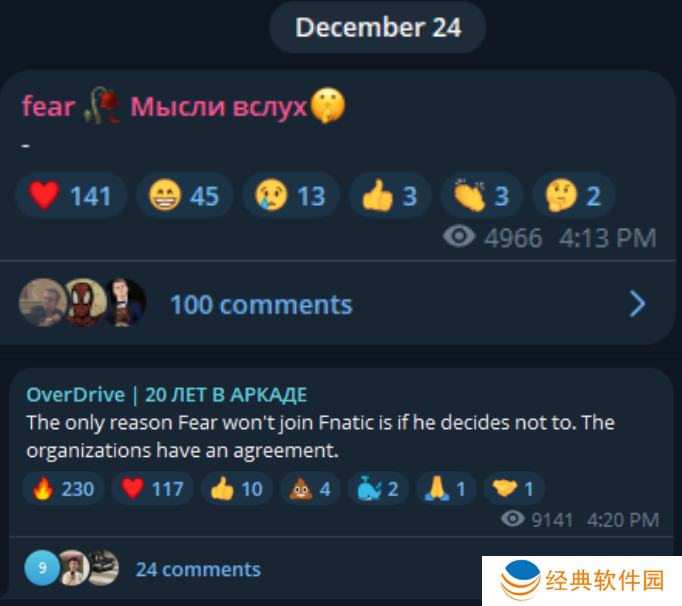
Task: Toggle the crying face reaction with 13
Action: (x=291, y=195)
